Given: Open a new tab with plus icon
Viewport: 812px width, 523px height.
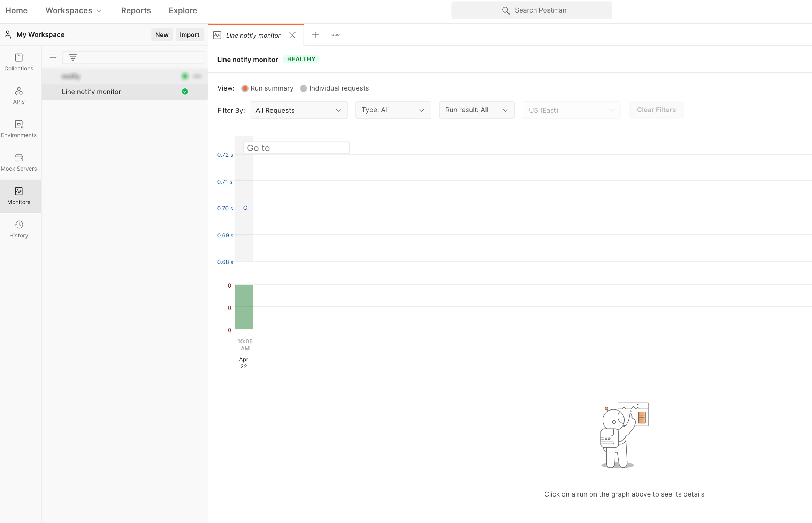Looking at the screenshot, I should coord(315,35).
